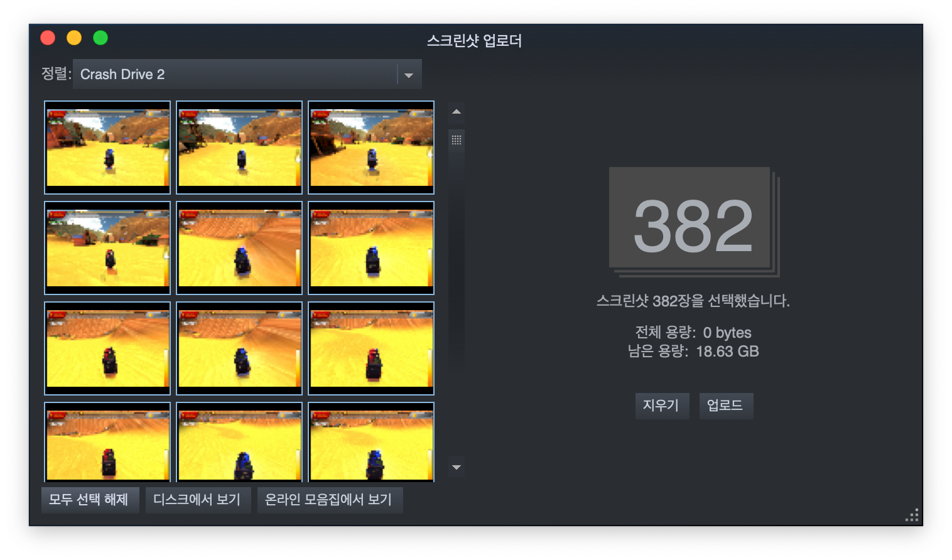Image resolution: width=952 pixels, height=560 pixels.
Task: Select the second-row right thumbnail
Action: (x=371, y=248)
